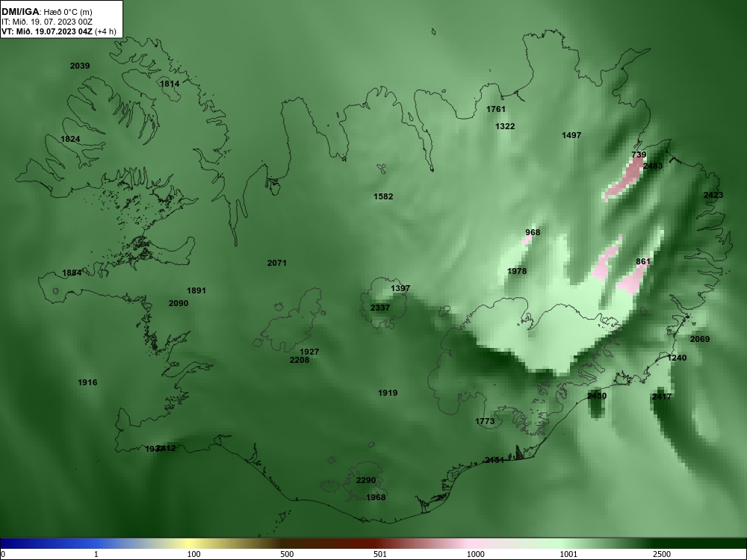Image resolution: width=747 pixels, height=560 pixels.
Task: Click the value 1773 on the map
Action: pyautogui.click(x=485, y=421)
